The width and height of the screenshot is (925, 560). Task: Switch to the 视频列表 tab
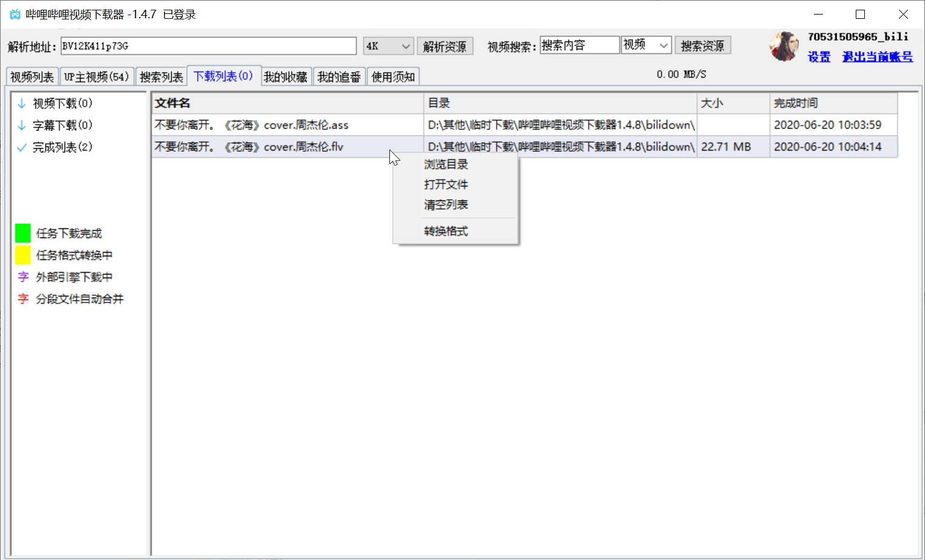(32, 77)
